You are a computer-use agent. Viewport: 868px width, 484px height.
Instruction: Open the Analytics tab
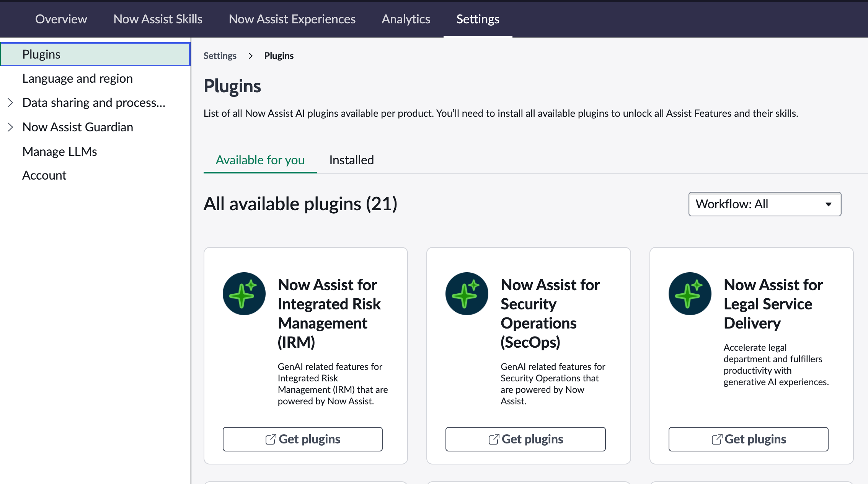coord(406,19)
